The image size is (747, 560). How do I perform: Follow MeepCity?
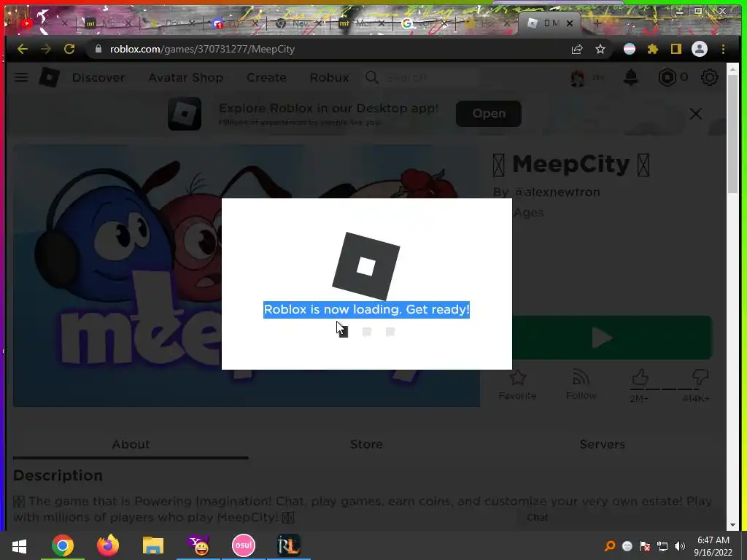pyautogui.click(x=581, y=385)
